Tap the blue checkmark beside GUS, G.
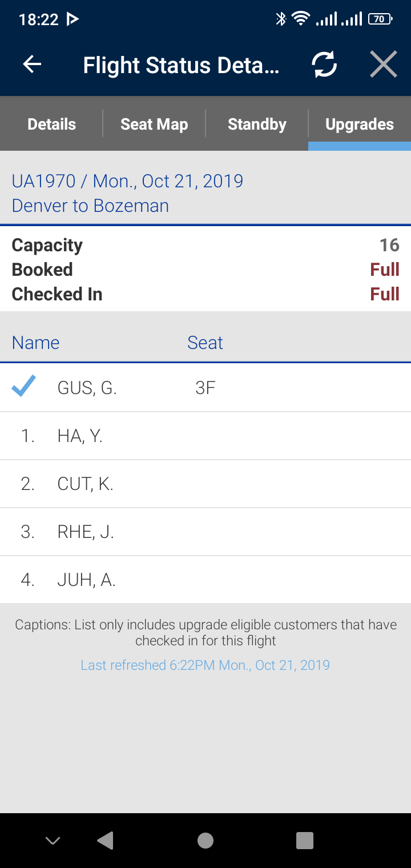Screen dimensions: 411x868 (24, 387)
